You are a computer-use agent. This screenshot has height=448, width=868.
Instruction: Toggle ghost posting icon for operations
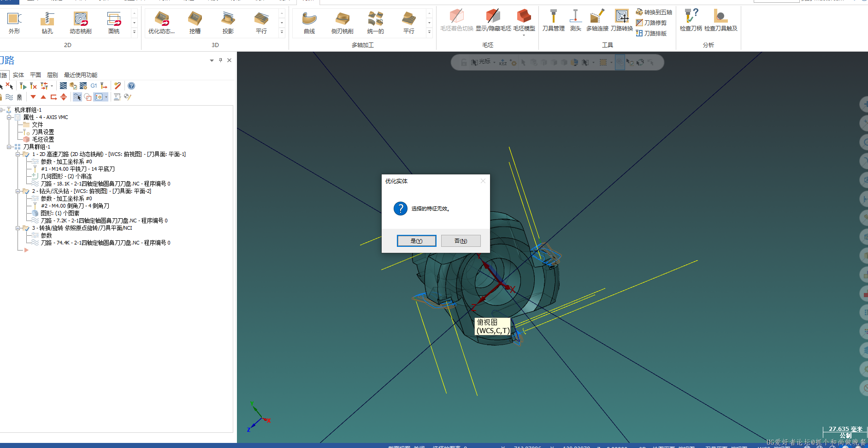tap(19, 97)
